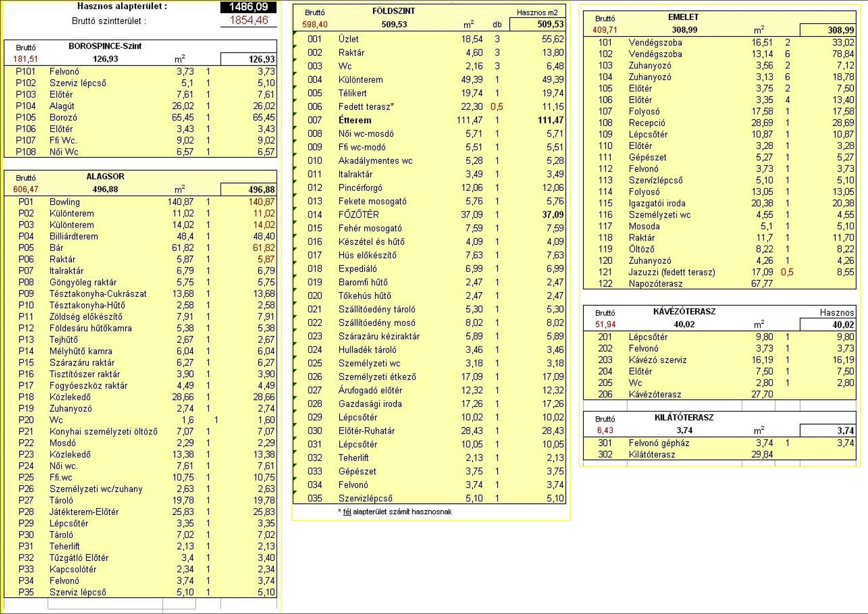Select the 117 Mosoda cell
The image size is (868, 614).
tap(644, 226)
